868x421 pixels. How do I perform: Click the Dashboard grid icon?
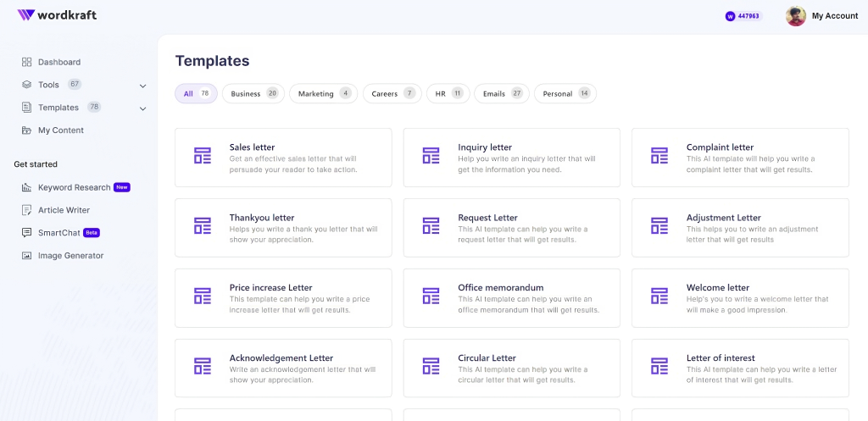26,62
